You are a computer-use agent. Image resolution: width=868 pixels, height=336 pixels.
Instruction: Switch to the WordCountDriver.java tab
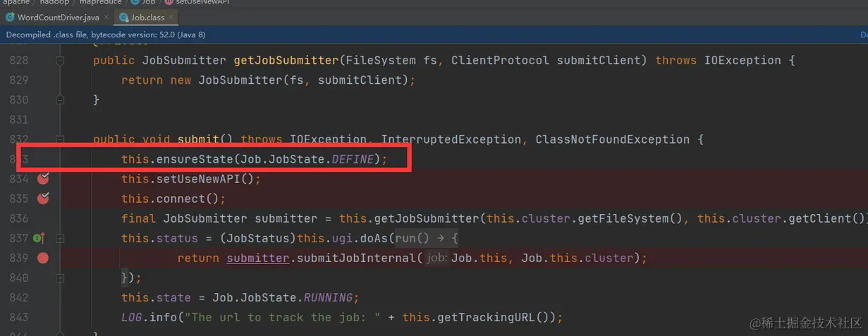(58, 17)
